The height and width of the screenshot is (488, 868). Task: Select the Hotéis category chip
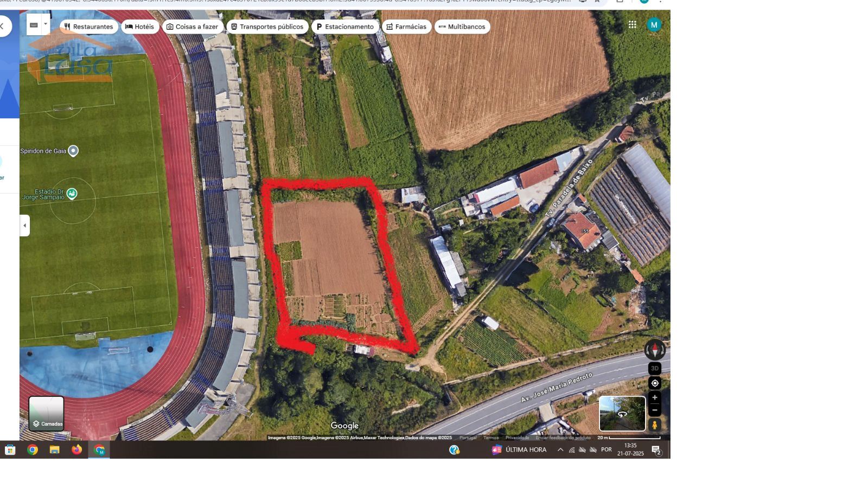(x=140, y=27)
